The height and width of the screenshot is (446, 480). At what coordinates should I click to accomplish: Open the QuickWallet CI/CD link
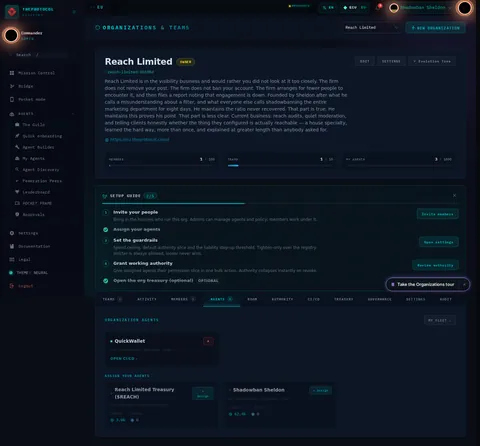pos(123,359)
